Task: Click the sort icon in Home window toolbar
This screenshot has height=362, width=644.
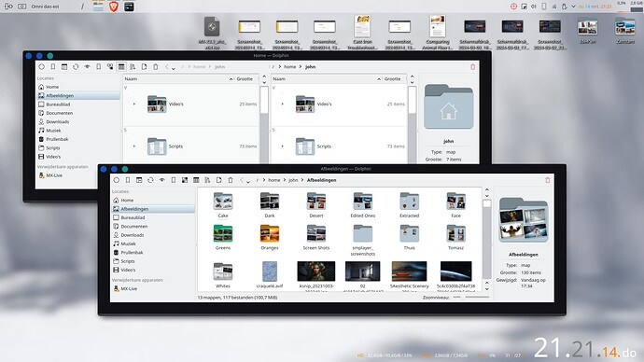Action: point(133,66)
